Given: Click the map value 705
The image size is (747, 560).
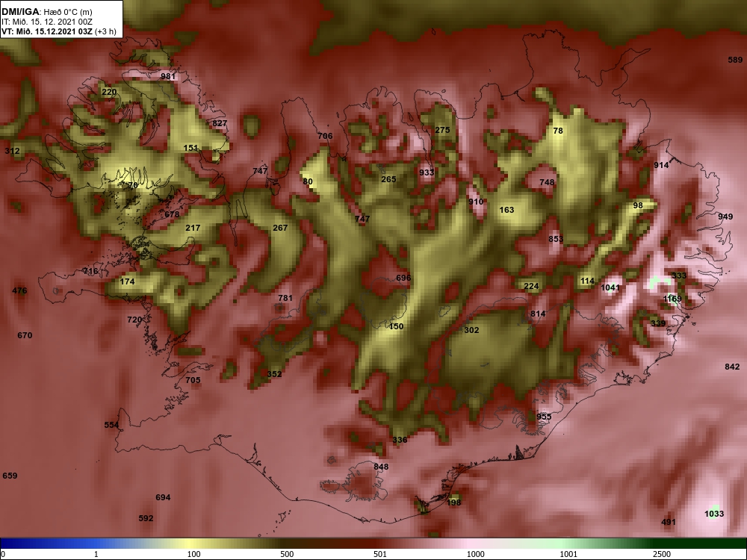Looking at the screenshot, I should pyautogui.click(x=193, y=381).
